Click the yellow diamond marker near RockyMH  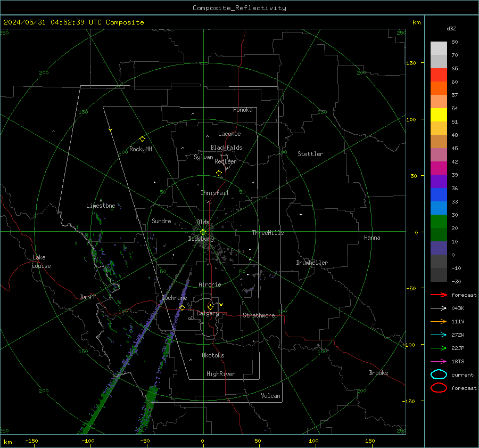point(142,139)
